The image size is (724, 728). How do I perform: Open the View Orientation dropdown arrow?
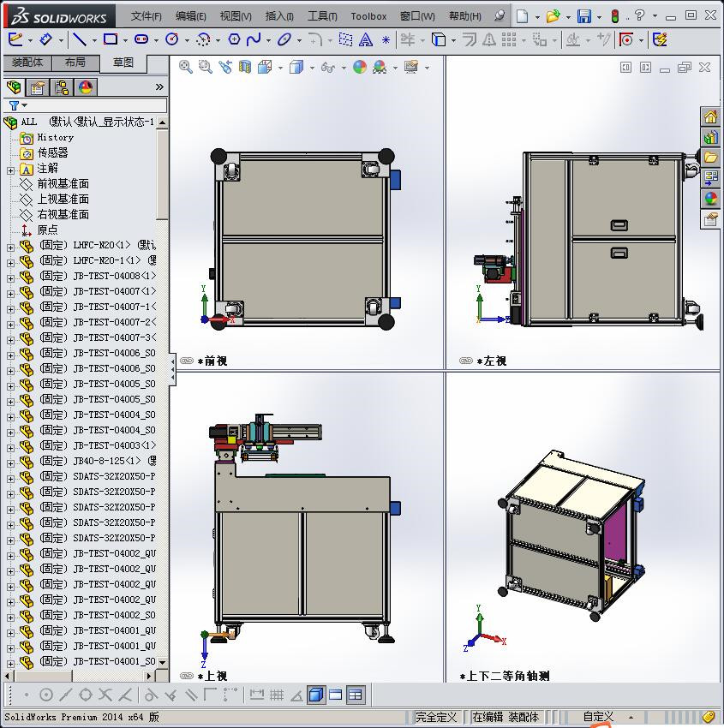280,69
